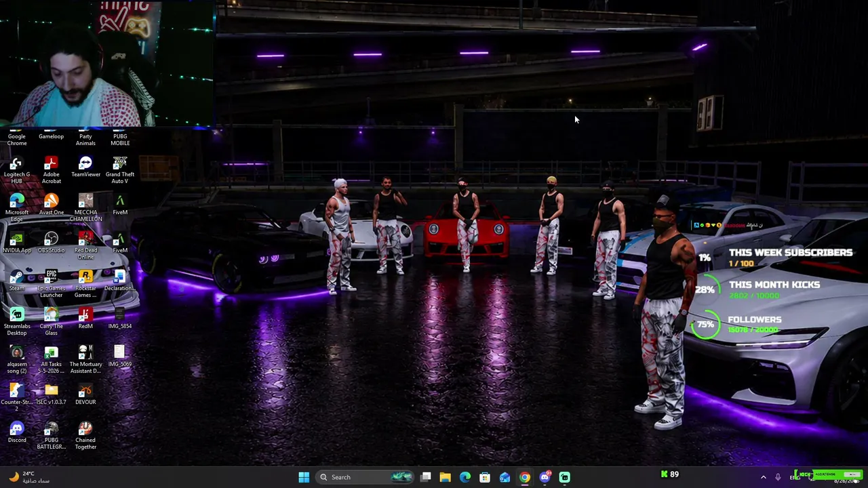
Task: Click the Steam desktop shortcut
Action: [17, 281]
